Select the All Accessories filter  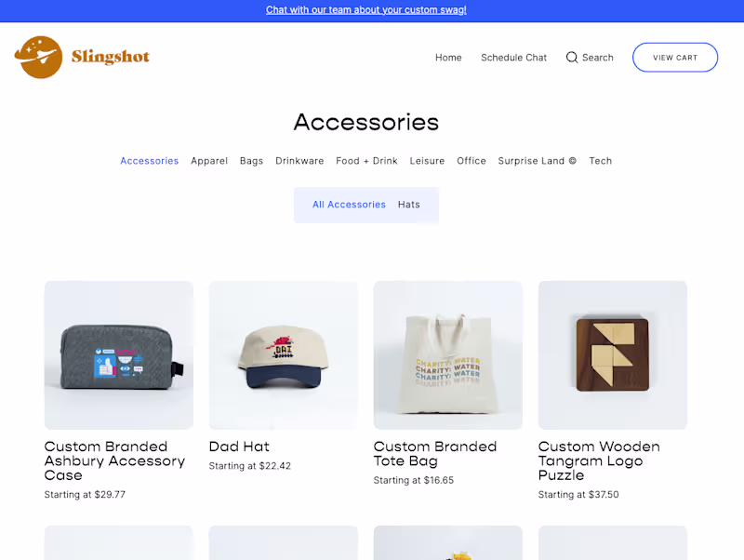349,205
